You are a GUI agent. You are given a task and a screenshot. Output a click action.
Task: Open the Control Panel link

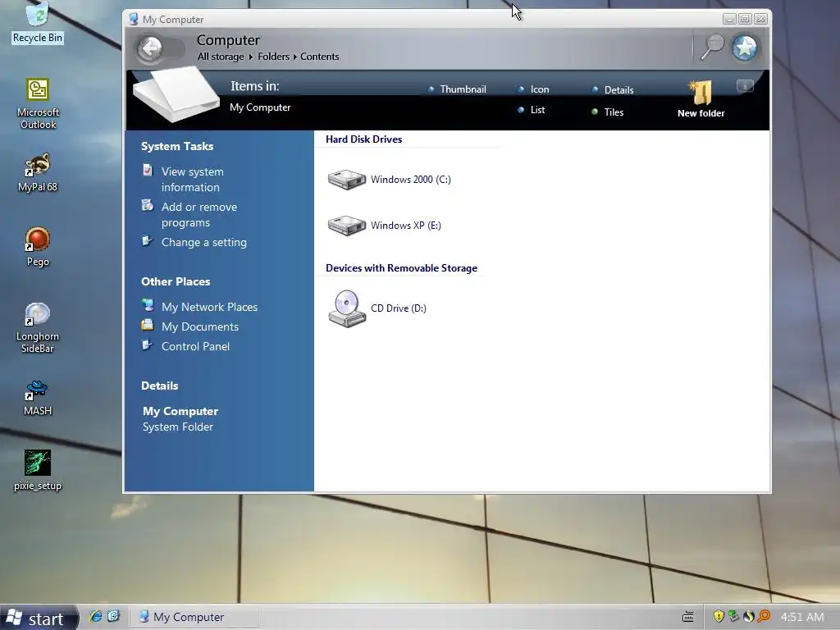(195, 347)
